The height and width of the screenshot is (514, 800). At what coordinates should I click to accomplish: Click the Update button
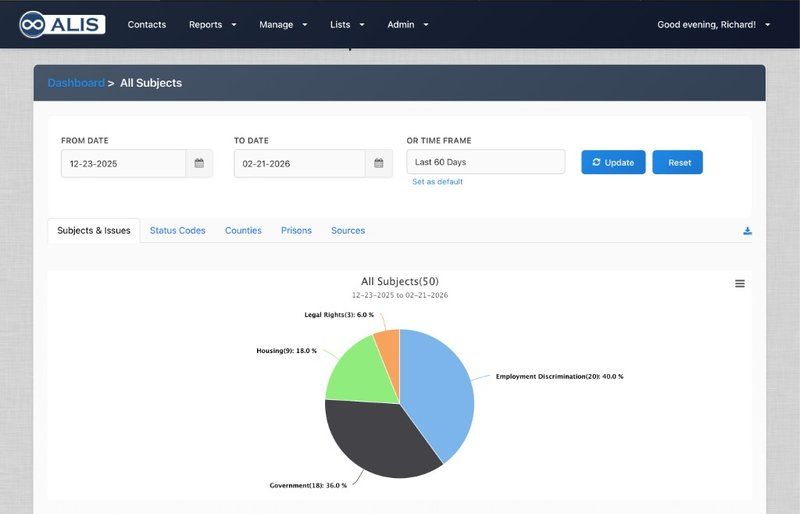point(613,162)
